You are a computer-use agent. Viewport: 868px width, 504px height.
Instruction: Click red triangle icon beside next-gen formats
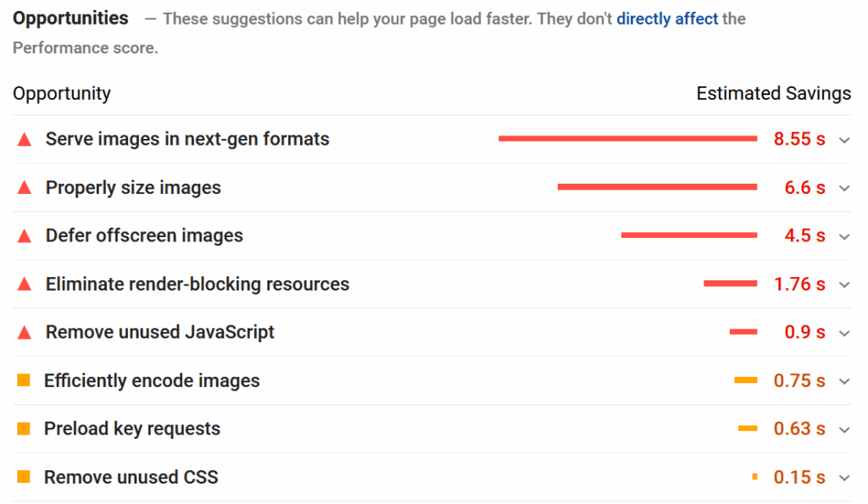point(25,140)
